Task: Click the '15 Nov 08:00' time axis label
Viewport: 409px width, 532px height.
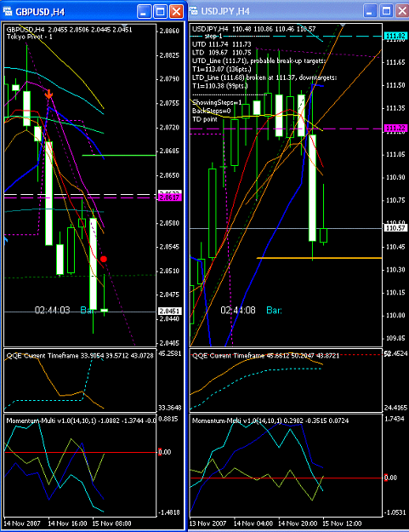Action: (x=112, y=523)
